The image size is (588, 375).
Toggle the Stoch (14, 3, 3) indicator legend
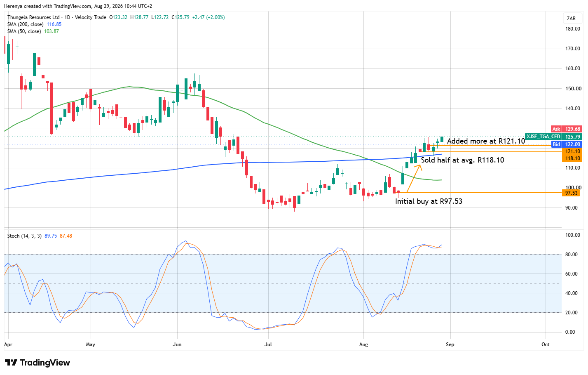tap(24, 236)
